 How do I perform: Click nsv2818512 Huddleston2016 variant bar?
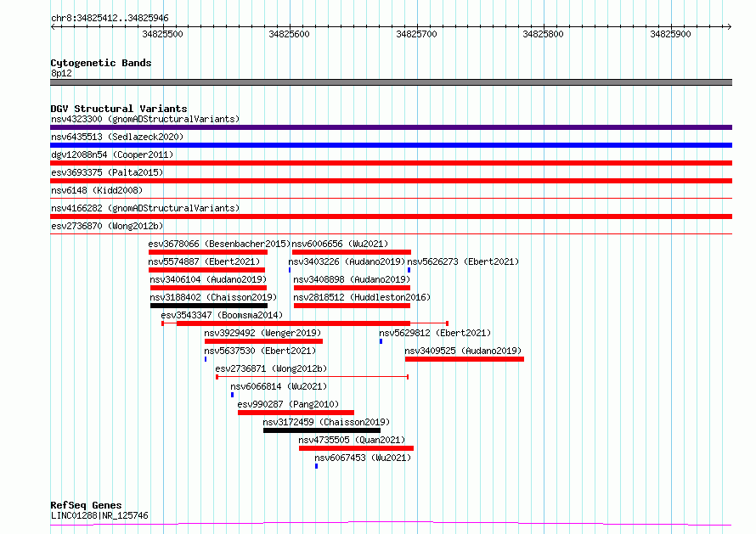tap(352, 306)
